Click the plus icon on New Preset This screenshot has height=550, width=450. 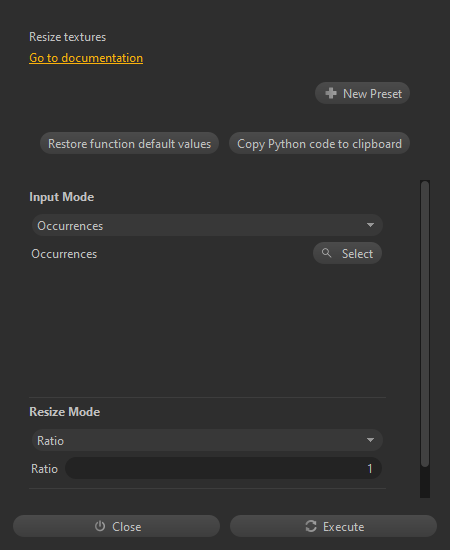pyautogui.click(x=331, y=93)
